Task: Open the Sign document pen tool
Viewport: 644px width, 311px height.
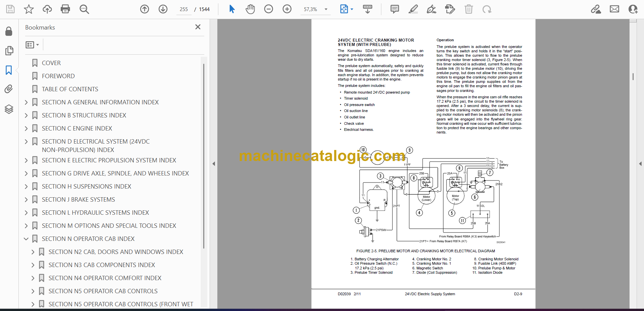Action: [x=432, y=9]
